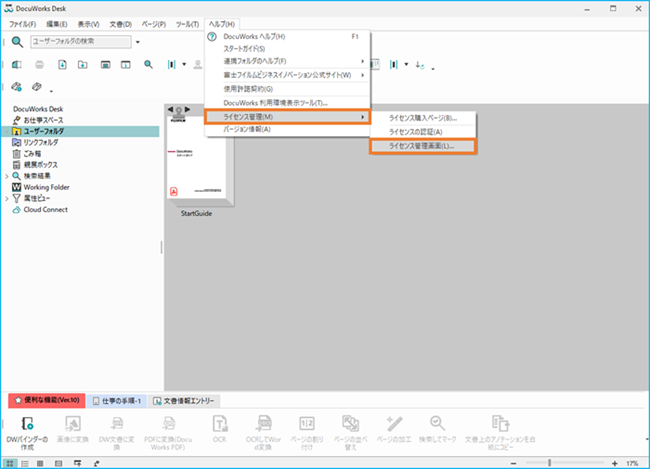650x469 pixels.
Task: Click the 17% zoom percentage value
Action: (632, 463)
